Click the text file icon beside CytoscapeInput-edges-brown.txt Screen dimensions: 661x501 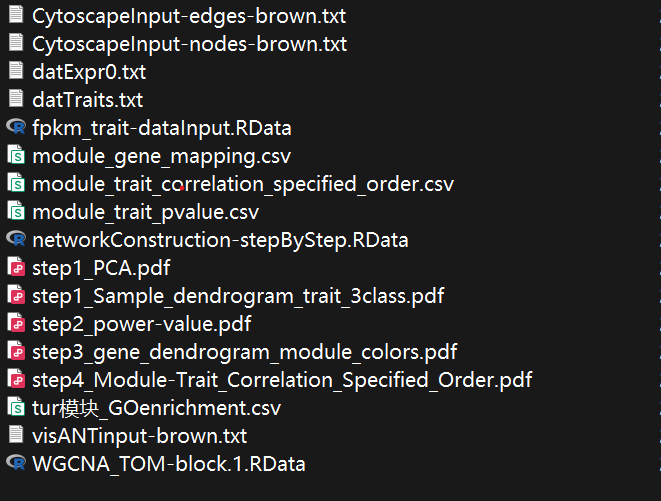tap(15, 16)
